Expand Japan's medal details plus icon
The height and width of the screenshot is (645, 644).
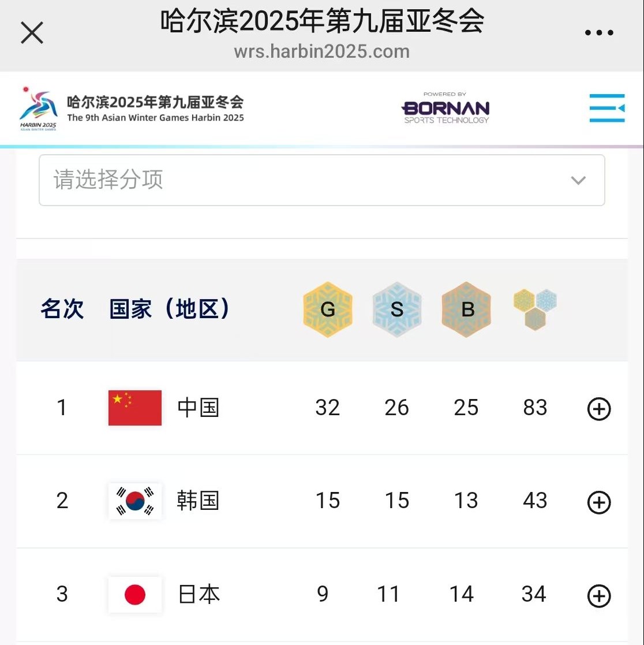[x=599, y=596]
